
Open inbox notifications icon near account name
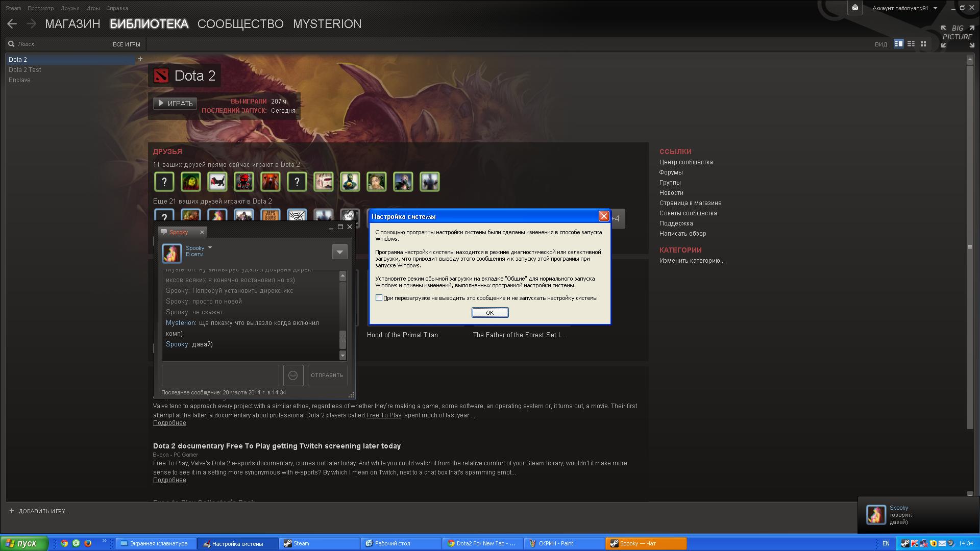click(x=855, y=8)
